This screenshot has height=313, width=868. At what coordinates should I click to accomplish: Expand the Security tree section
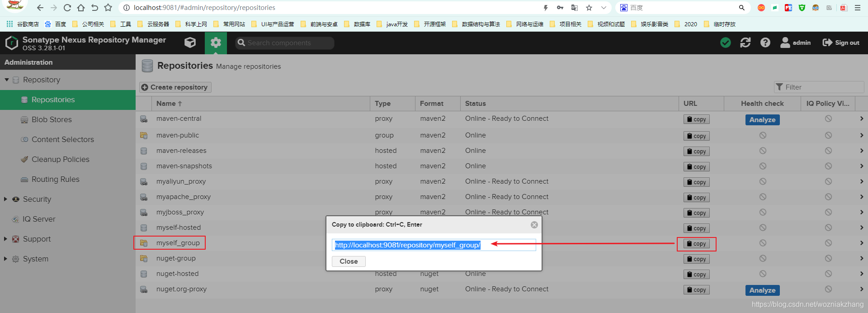click(x=5, y=199)
